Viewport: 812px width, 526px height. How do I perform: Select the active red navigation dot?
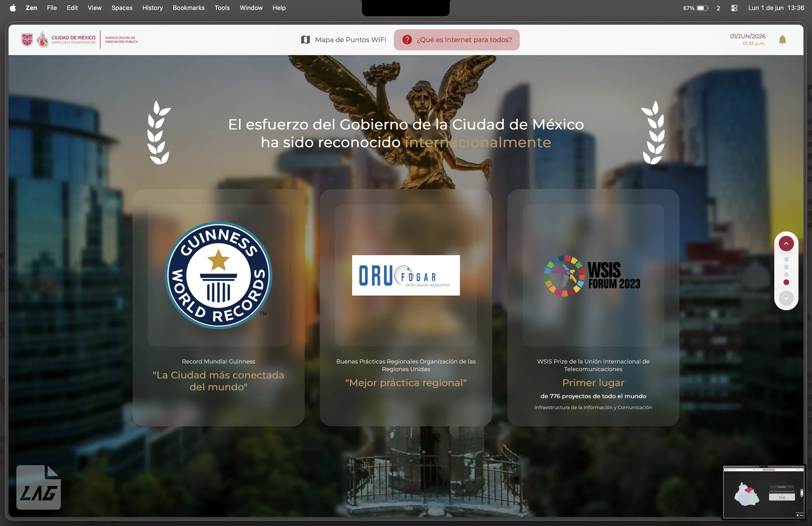(786, 282)
